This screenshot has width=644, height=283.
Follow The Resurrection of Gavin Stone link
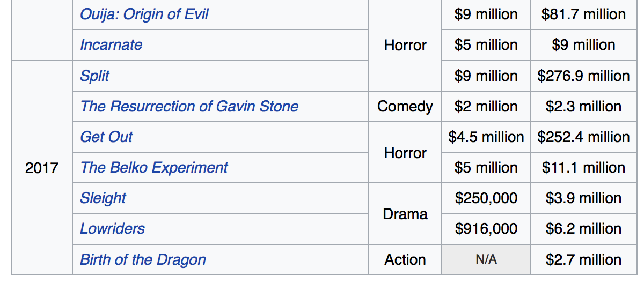click(189, 106)
